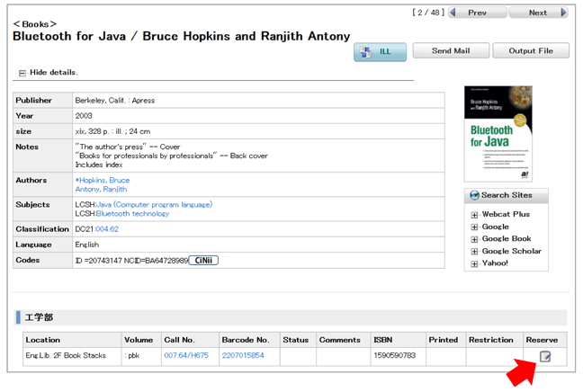Open author link Hopkins, Bruce
The height and width of the screenshot is (392, 583).
point(103,180)
